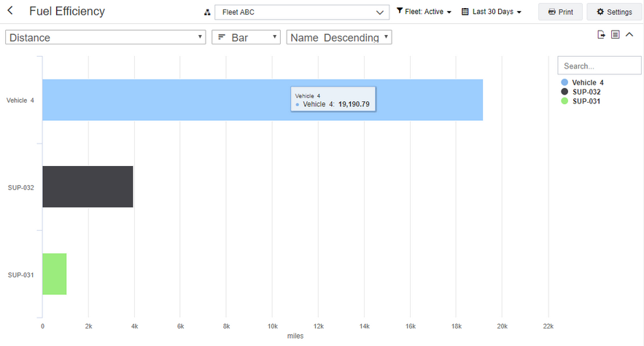This screenshot has width=644, height=346.
Task: Click the SUP-032 axis label
Action: [21, 188]
